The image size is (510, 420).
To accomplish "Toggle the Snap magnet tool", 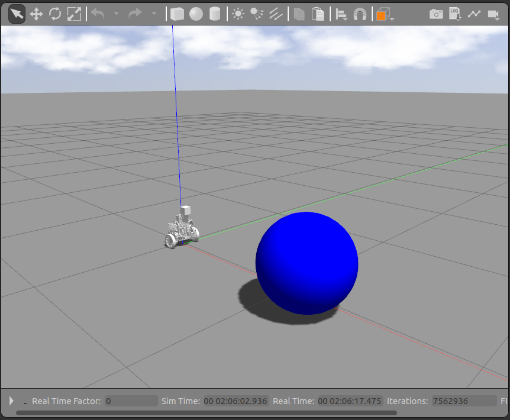I will point(360,15).
